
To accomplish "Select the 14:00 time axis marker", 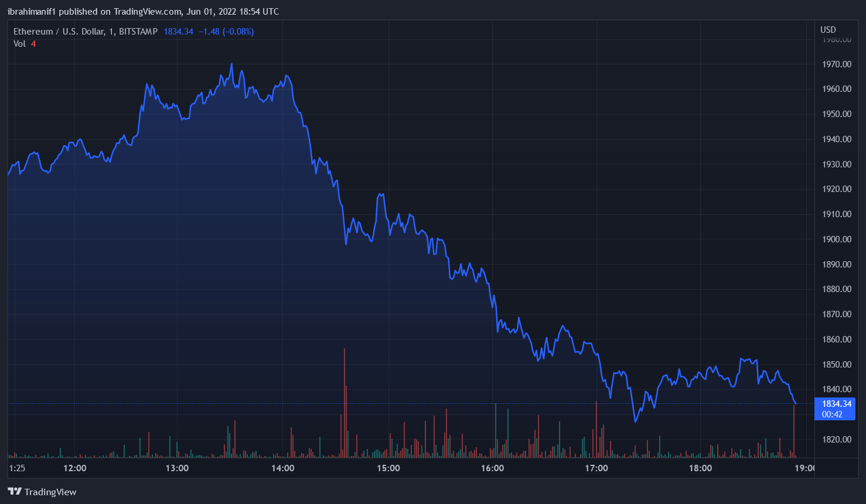I will (282, 468).
